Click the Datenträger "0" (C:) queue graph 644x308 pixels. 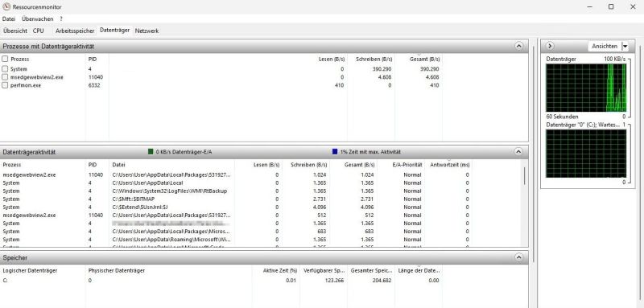click(586, 154)
